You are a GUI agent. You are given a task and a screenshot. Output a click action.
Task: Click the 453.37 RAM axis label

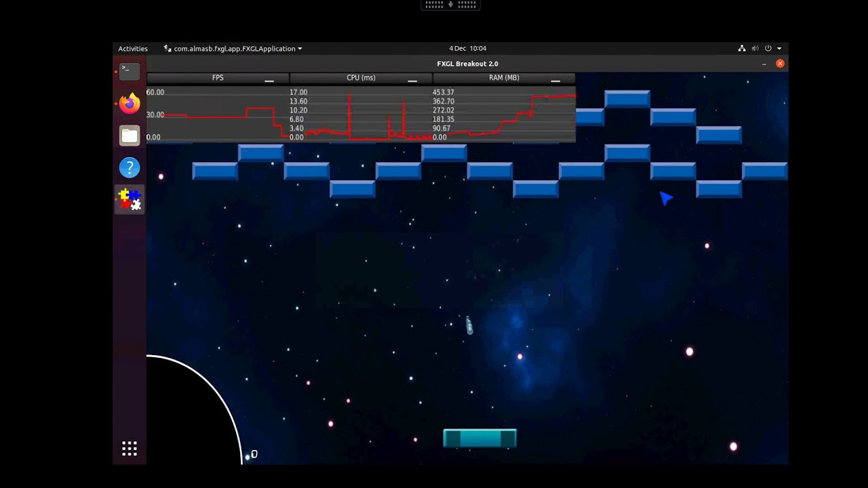click(x=443, y=92)
